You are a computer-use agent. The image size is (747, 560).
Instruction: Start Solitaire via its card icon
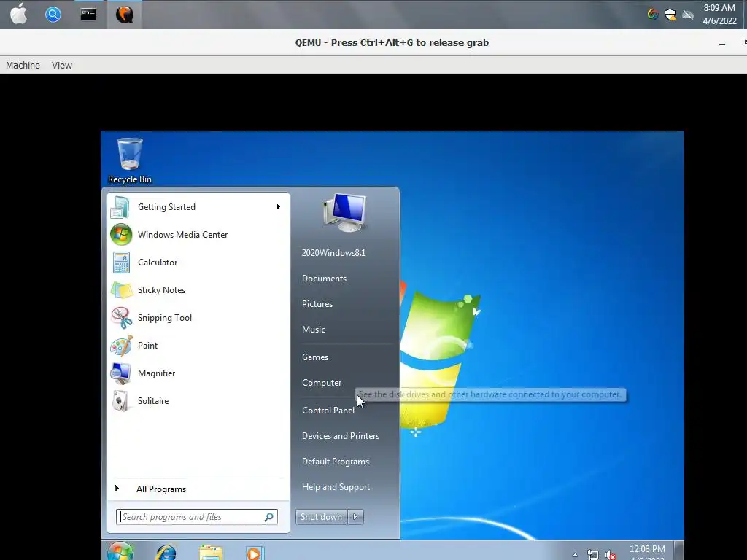click(121, 400)
